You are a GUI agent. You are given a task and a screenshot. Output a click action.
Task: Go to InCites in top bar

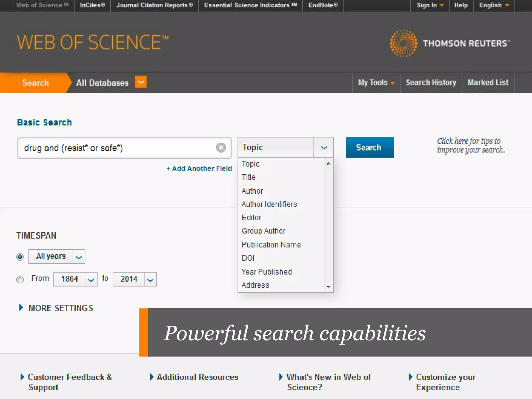pyautogui.click(x=92, y=5)
